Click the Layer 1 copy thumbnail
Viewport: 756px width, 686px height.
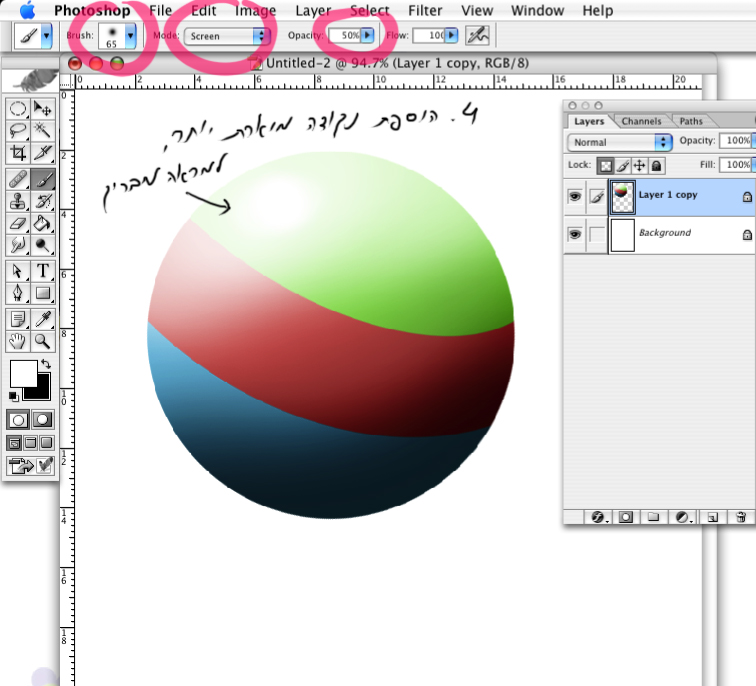point(622,197)
